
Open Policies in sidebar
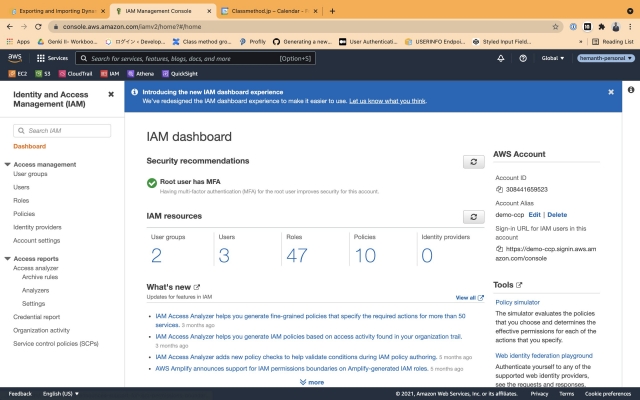point(24,214)
